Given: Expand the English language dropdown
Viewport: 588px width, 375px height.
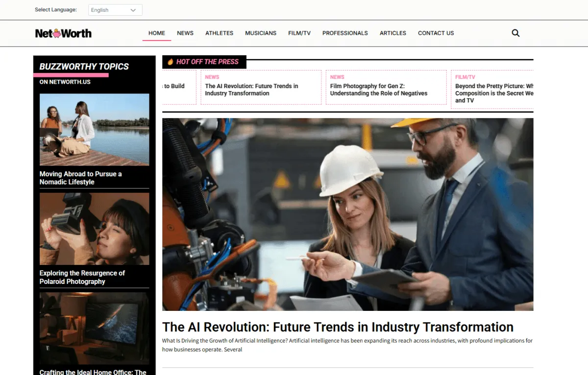Looking at the screenshot, I should (115, 10).
